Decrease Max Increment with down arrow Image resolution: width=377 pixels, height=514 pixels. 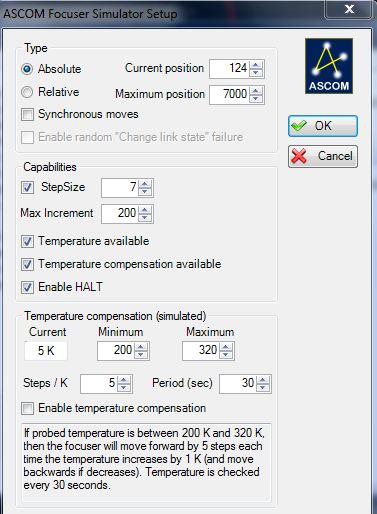[145, 217]
